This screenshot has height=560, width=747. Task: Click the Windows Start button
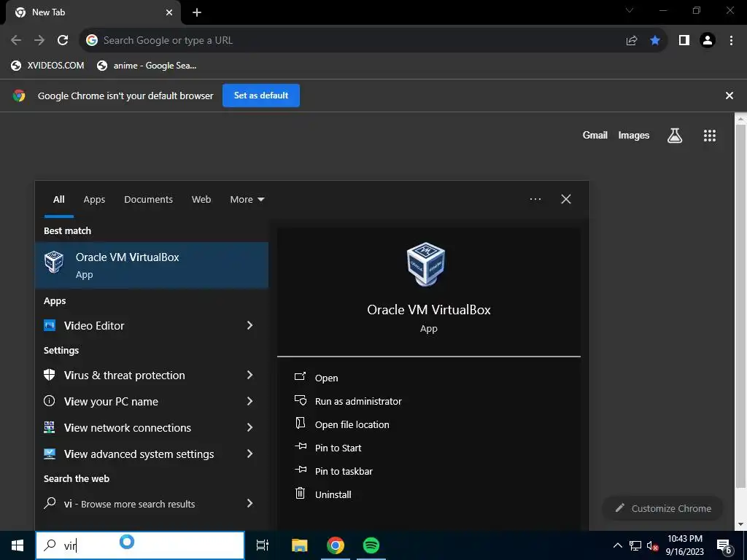pos(18,545)
